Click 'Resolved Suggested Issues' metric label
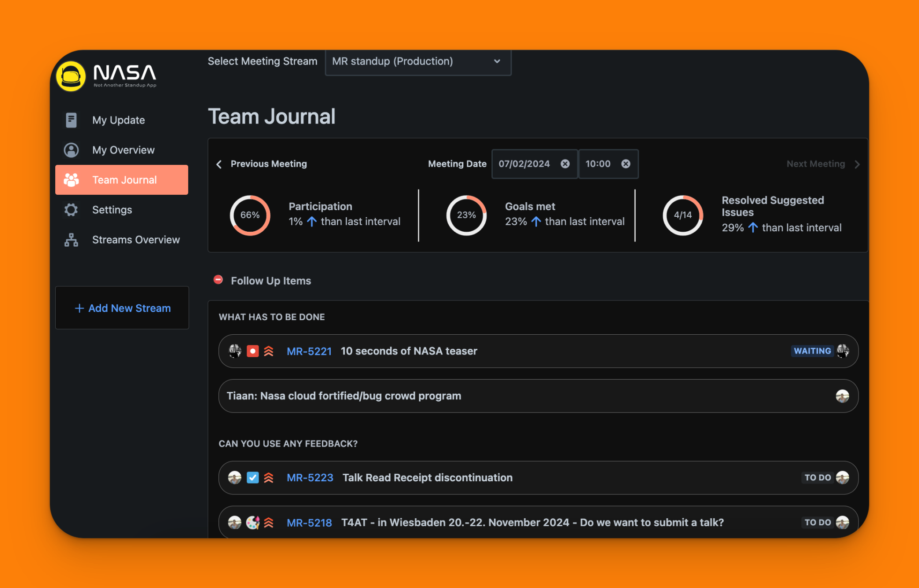Viewport: 919px width, 588px height. (773, 206)
